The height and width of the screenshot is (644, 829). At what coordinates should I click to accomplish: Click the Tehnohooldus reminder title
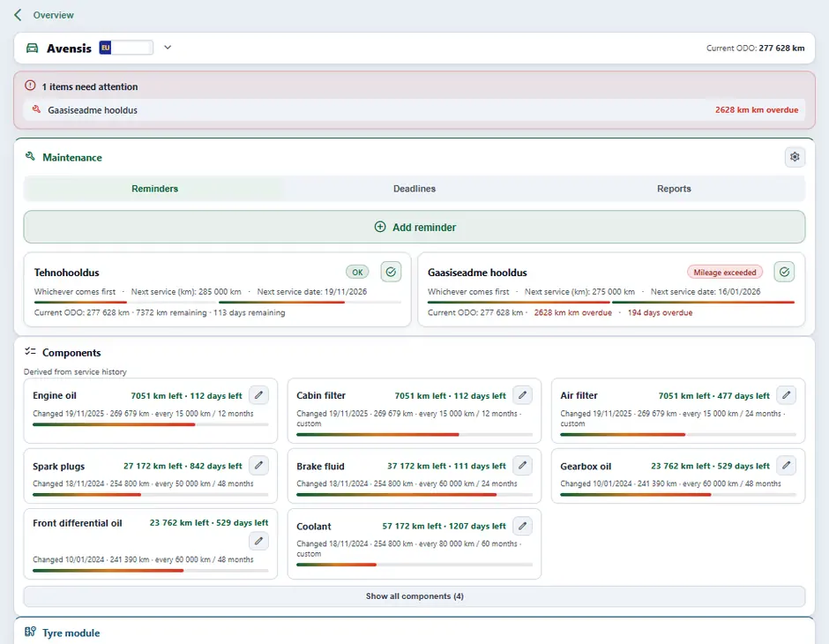pos(67,273)
